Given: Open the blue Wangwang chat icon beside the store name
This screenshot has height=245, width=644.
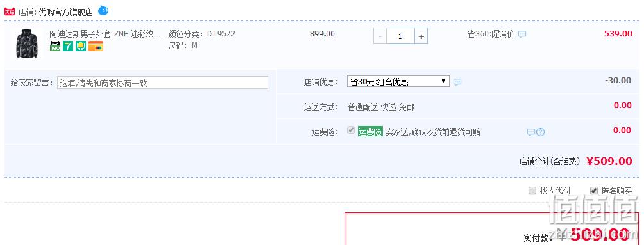Looking at the screenshot, I should pos(103,10).
